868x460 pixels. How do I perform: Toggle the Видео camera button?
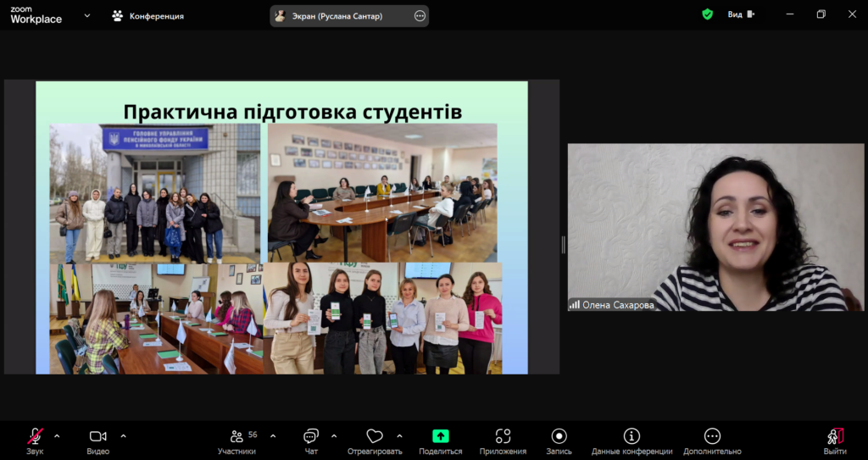(98, 441)
